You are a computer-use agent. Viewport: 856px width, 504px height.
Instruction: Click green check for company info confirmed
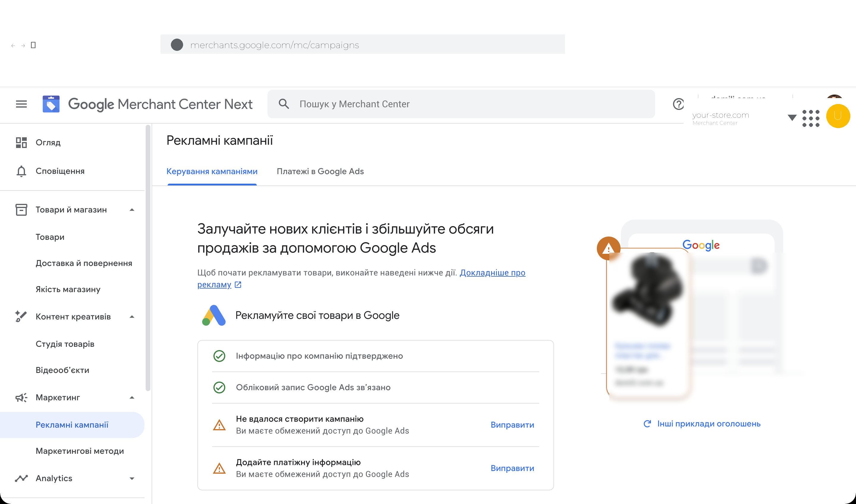(x=219, y=356)
